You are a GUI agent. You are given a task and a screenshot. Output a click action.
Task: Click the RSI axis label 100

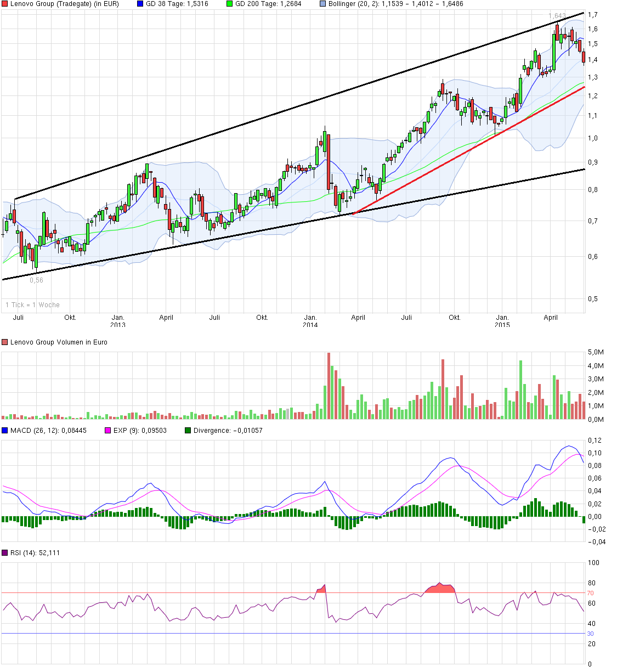pyautogui.click(x=593, y=563)
